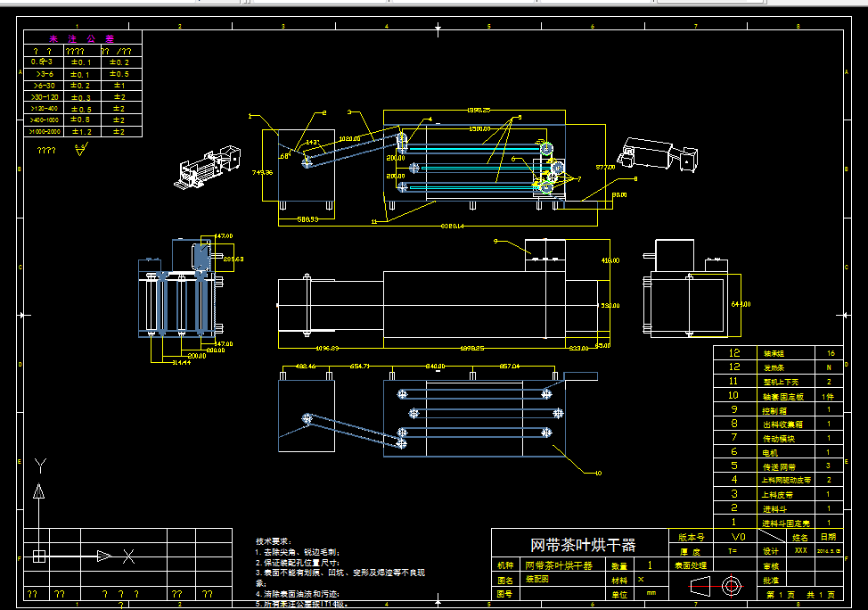Click the 482.46 dimension on the bottom view

[306, 367]
